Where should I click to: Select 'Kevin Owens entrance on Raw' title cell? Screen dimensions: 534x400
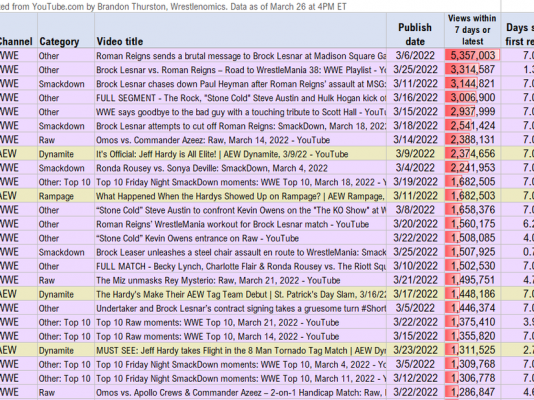240,238
